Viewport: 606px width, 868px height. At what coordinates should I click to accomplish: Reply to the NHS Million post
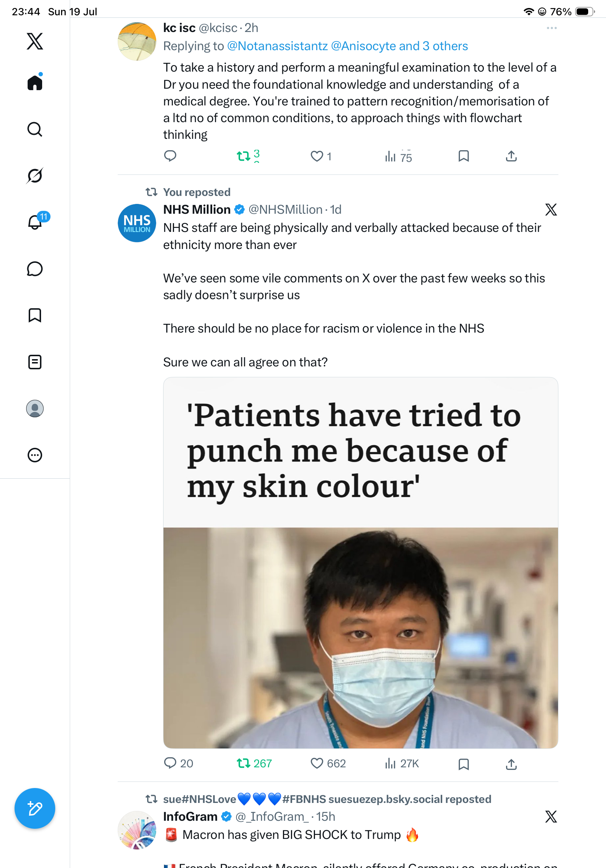point(170,763)
